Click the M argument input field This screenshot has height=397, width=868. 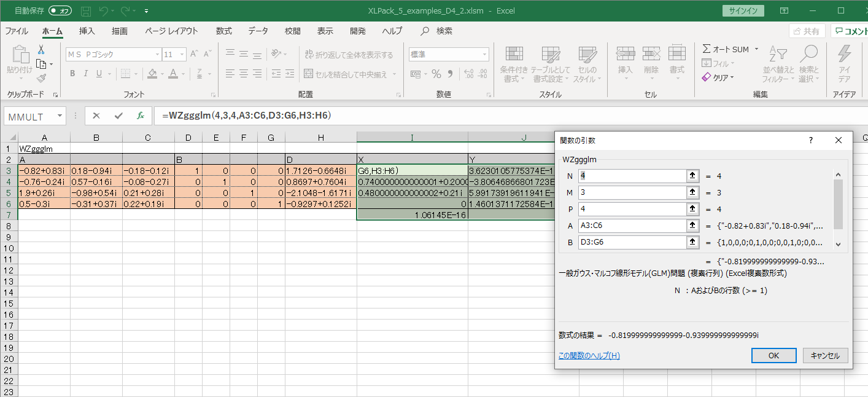coord(631,193)
